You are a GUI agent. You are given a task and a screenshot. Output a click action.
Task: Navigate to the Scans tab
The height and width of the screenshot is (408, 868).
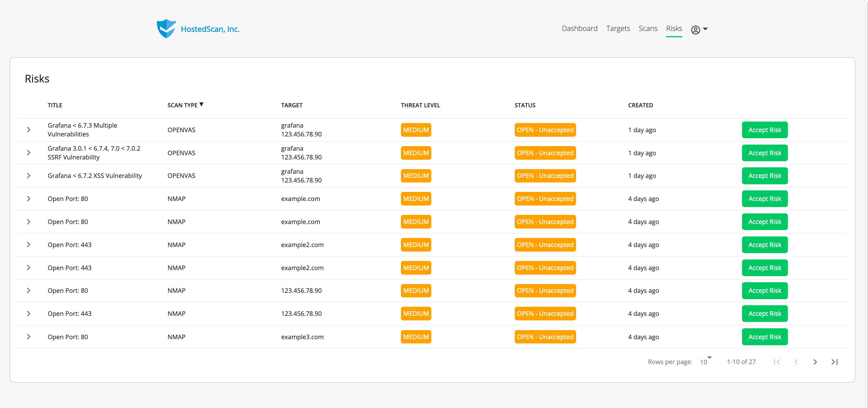pos(648,28)
